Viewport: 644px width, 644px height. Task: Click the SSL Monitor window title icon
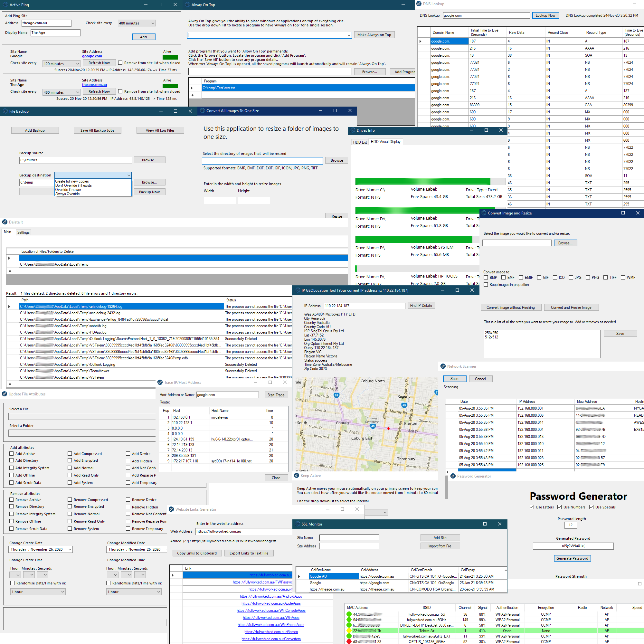pos(298,524)
